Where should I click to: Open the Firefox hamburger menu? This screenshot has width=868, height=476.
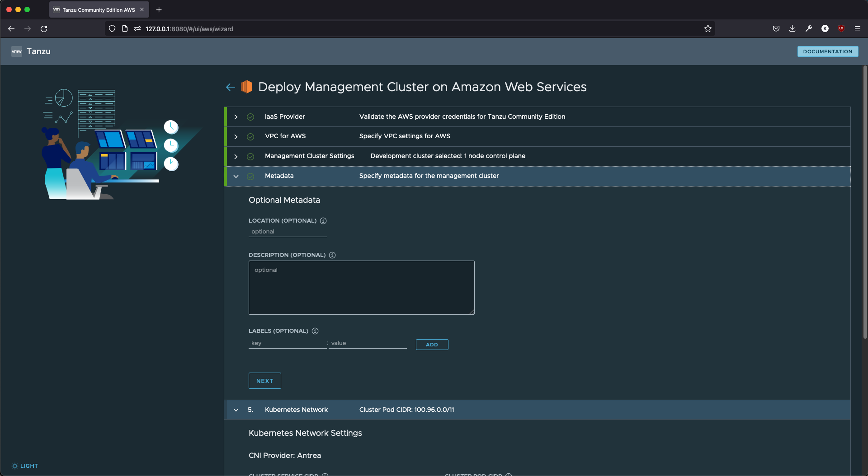858,28
